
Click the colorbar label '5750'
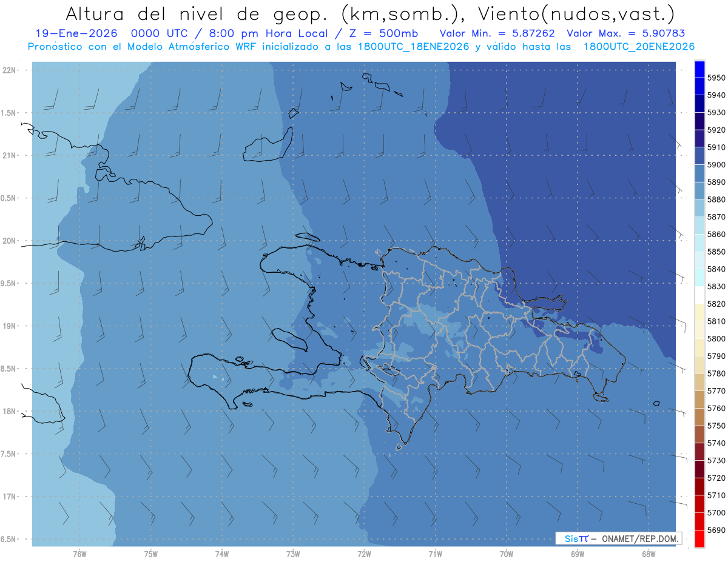coord(715,426)
